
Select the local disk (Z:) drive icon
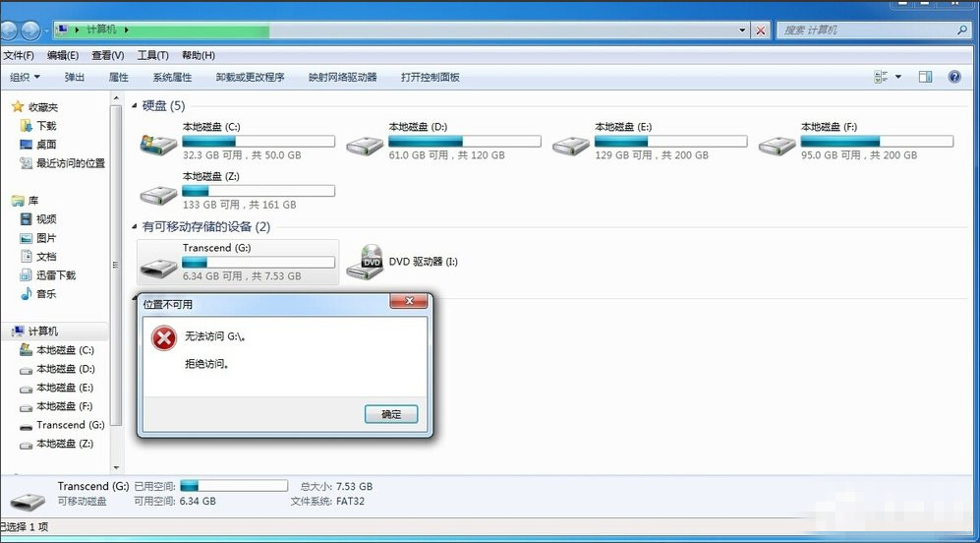tap(157, 192)
